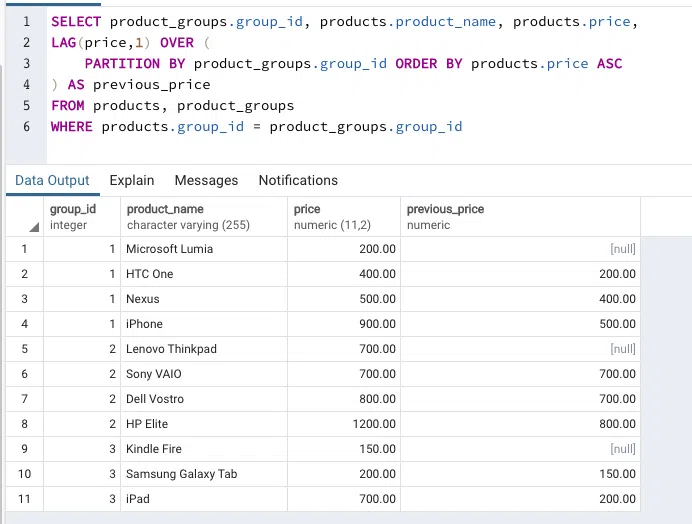
Task: Click the Microsoft Lumia cell
Action: tap(204, 249)
